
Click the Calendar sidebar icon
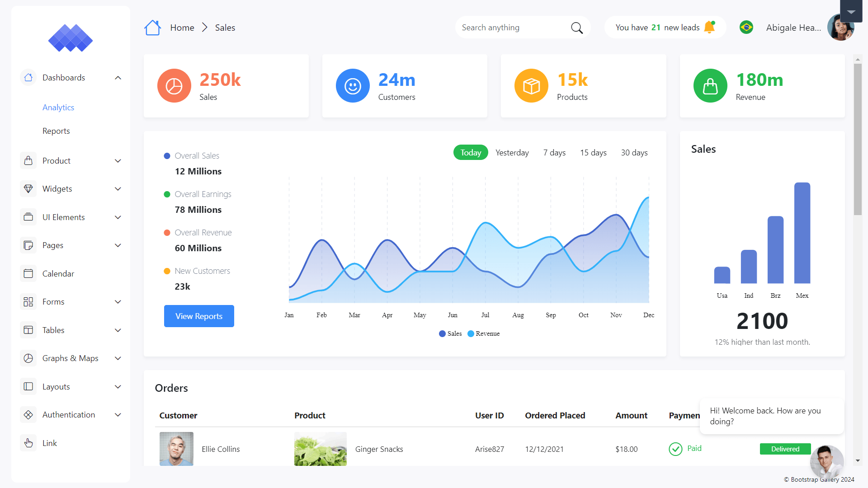coord(28,274)
